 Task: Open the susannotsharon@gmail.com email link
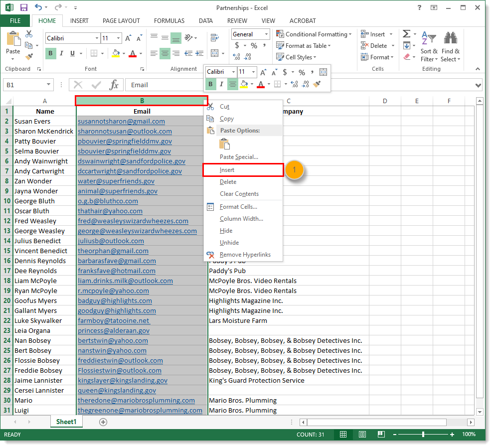coord(121,122)
